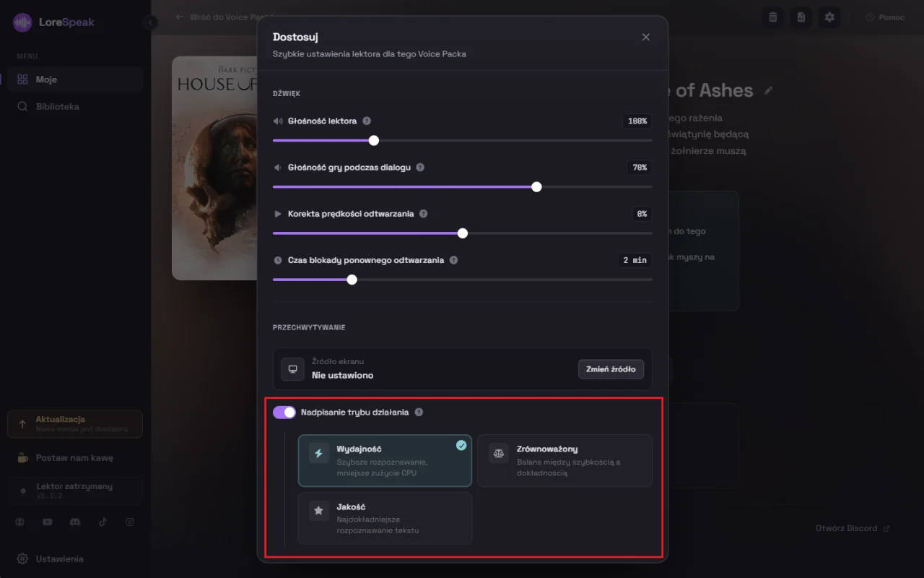Click Głośność gry podczas dialogu slider handle
Screen dimensions: 924x578
click(x=536, y=186)
